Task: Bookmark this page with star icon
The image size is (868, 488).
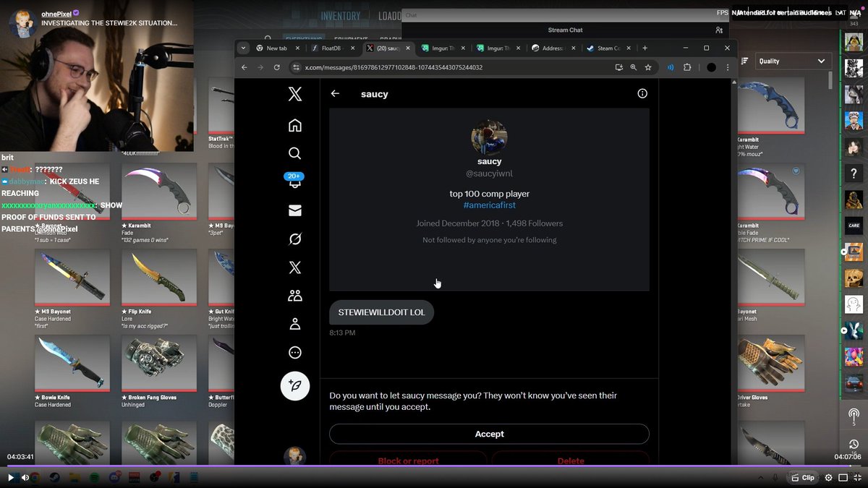Action: pos(648,67)
